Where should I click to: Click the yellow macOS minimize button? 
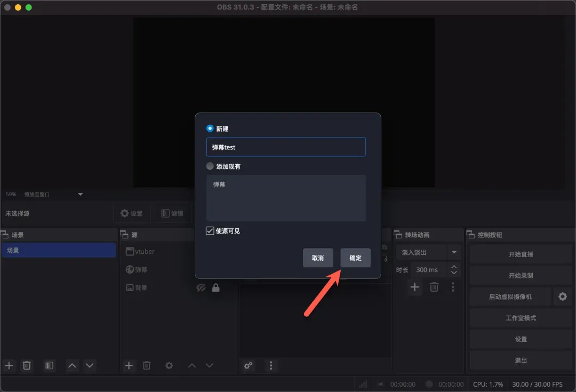point(18,7)
